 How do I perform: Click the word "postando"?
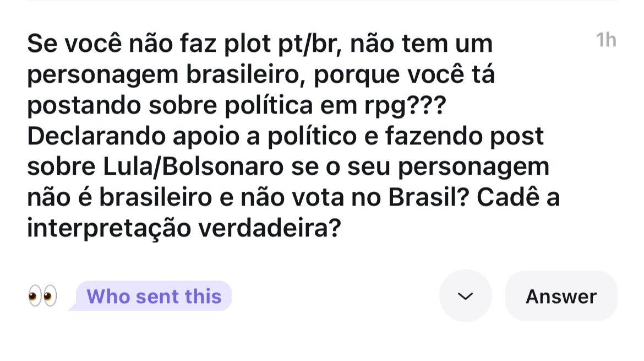[84, 106]
